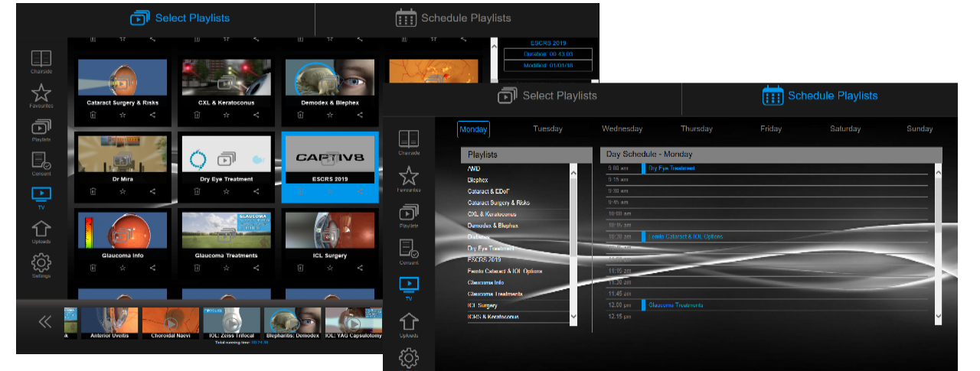Select the Friday day tab
This screenshot has height=371, width=980.
tap(770, 129)
